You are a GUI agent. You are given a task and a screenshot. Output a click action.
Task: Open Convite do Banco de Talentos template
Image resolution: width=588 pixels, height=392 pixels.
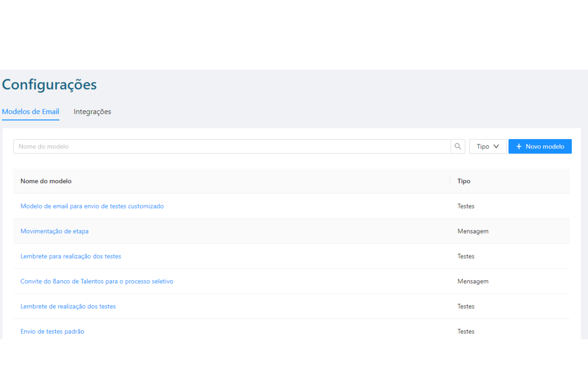point(97,281)
